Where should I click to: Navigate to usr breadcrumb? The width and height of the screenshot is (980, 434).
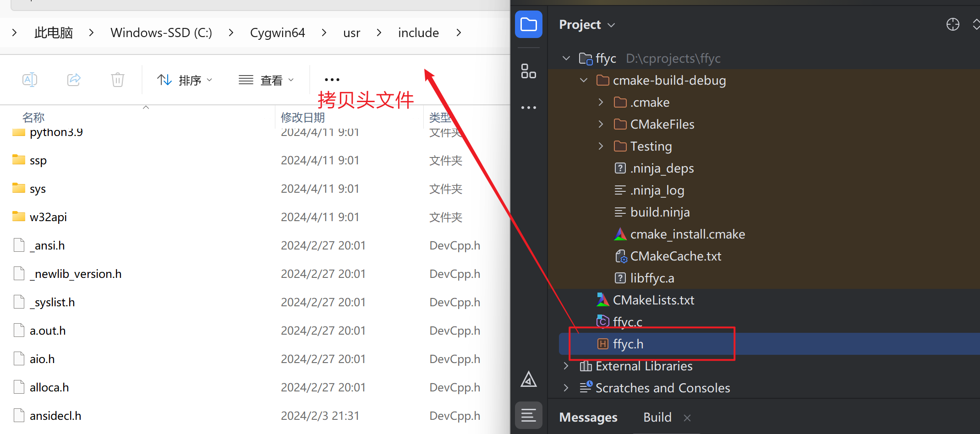351,33
